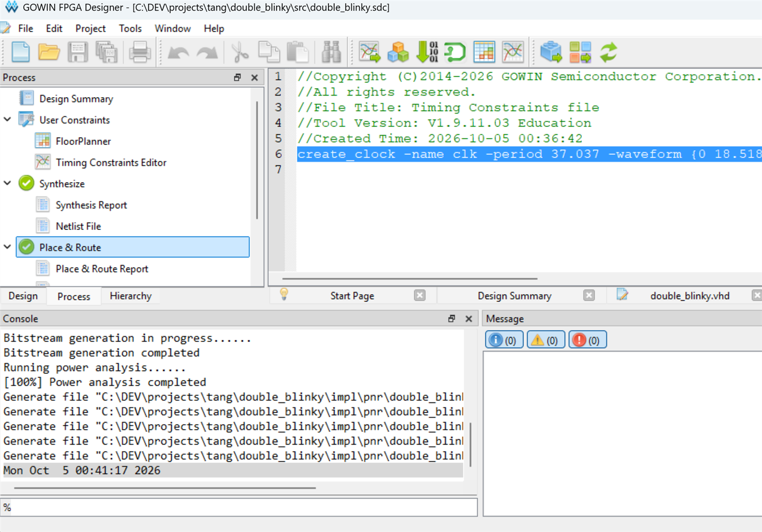Image resolution: width=762 pixels, height=532 pixels.
Task: Click the Copy toolbar icon
Action: tap(269, 52)
